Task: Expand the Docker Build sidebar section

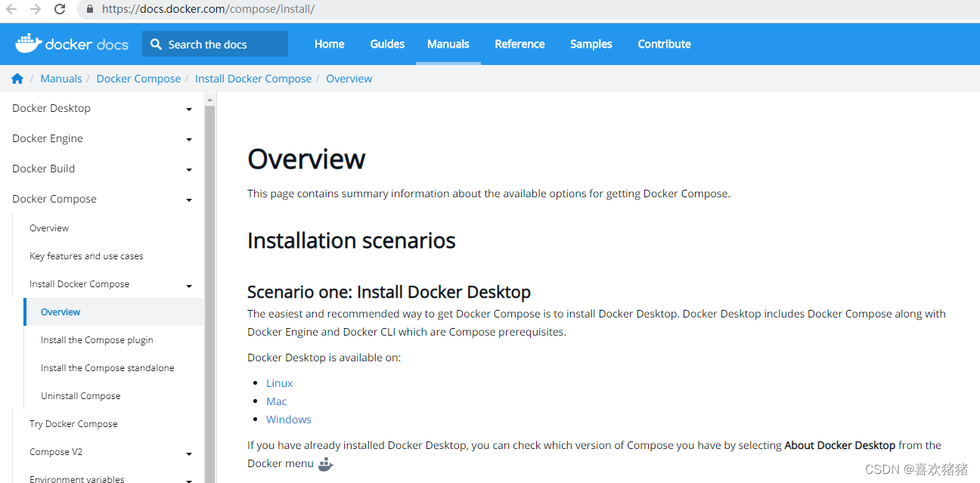Action: (x=189, y=170)
